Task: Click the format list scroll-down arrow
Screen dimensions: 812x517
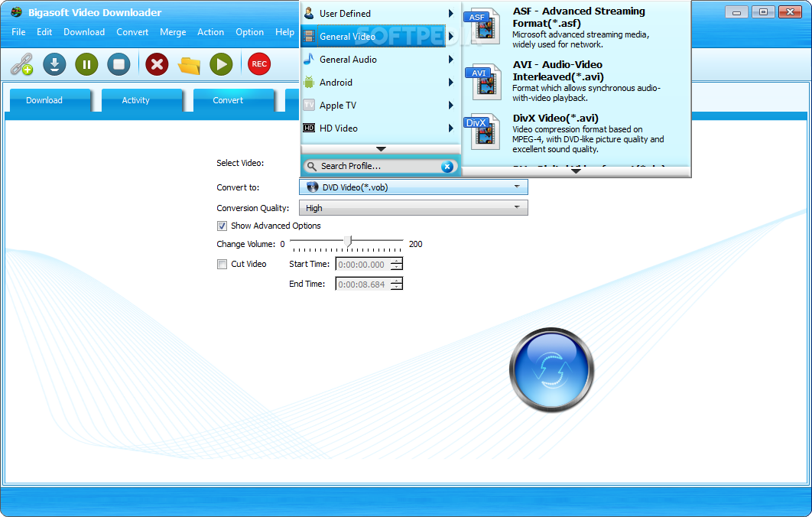Action: (x=576, y=171)
